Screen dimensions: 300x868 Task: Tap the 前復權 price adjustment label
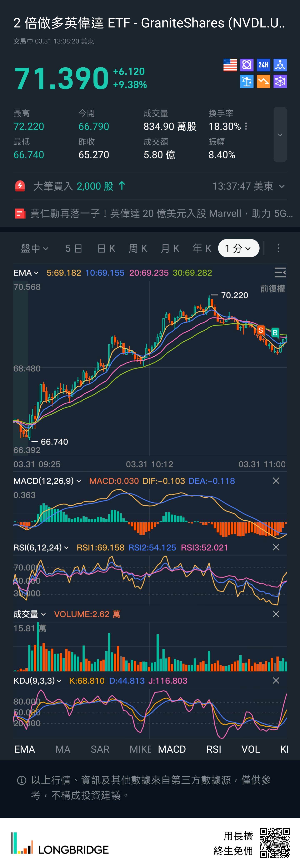pos(272,289)
